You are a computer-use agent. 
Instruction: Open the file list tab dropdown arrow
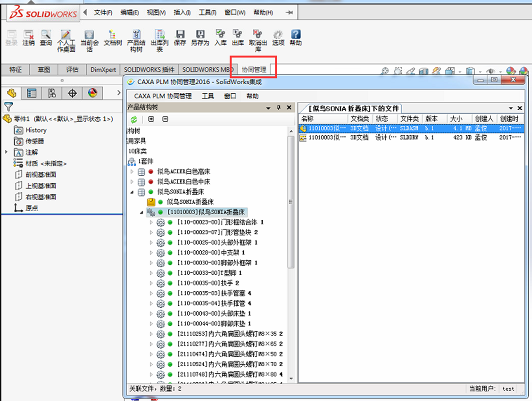pyautogui.click(x=511, y=108)
